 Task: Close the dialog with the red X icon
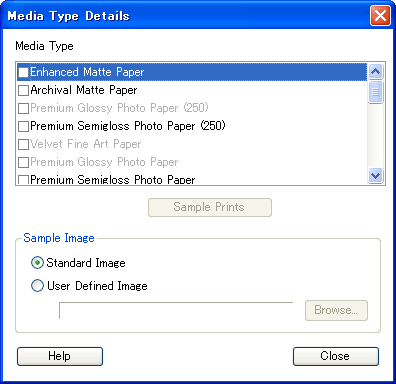[x=380, y=16]
